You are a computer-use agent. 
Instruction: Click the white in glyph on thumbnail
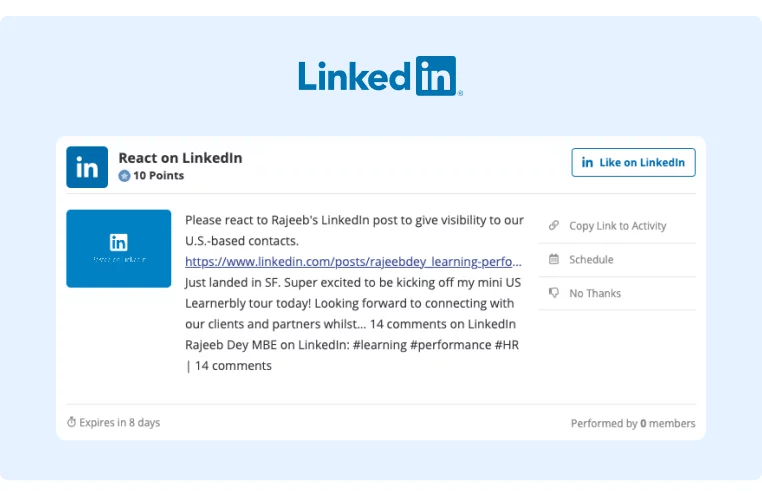[119, 242]
